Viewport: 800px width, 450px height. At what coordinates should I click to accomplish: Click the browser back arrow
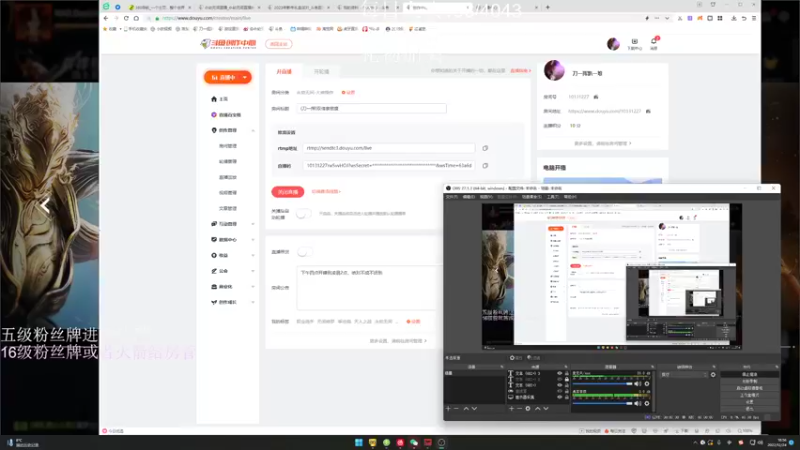pyautogui.click(x=106, y=18)
